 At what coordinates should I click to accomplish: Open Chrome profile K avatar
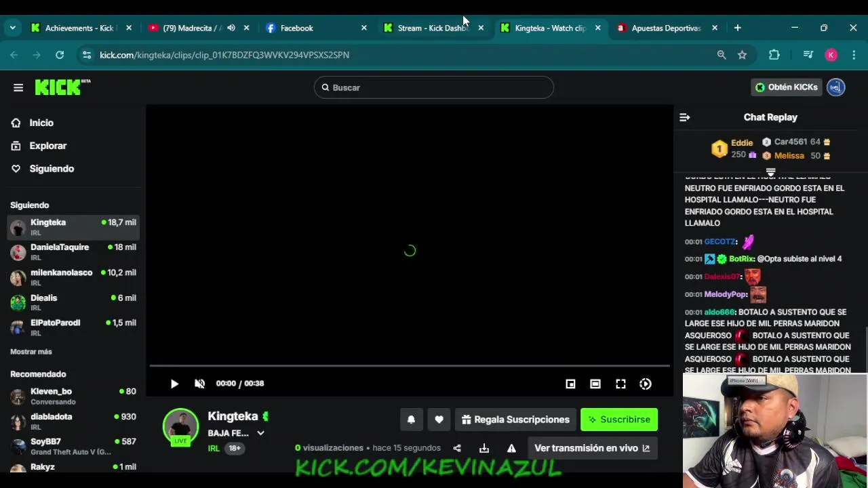pyautogui.click(x=831, y=55)
